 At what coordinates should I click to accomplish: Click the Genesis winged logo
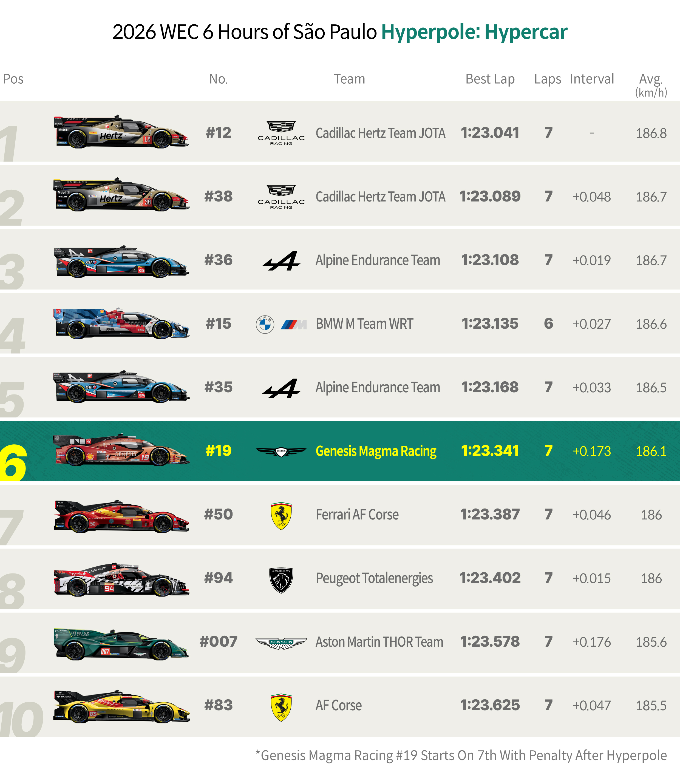click(x=281, y=451)
